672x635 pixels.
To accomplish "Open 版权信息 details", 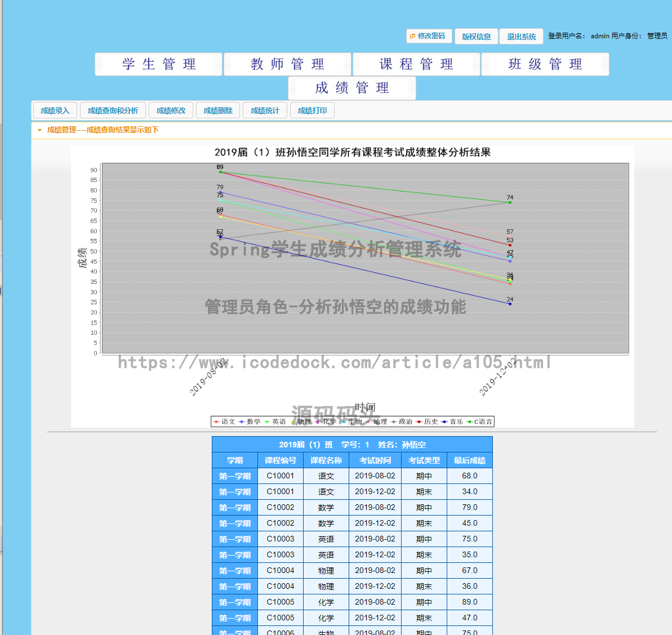I will pos(476,36).
